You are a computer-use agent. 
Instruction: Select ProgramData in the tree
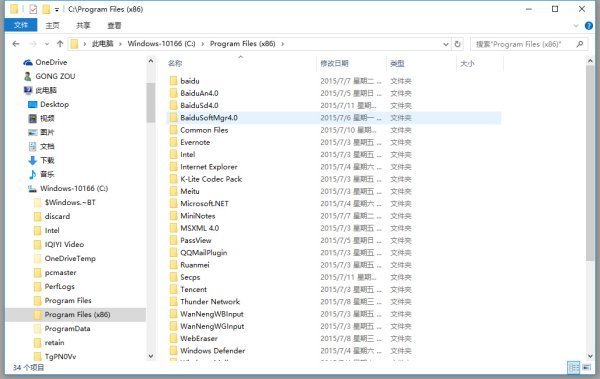67,328
